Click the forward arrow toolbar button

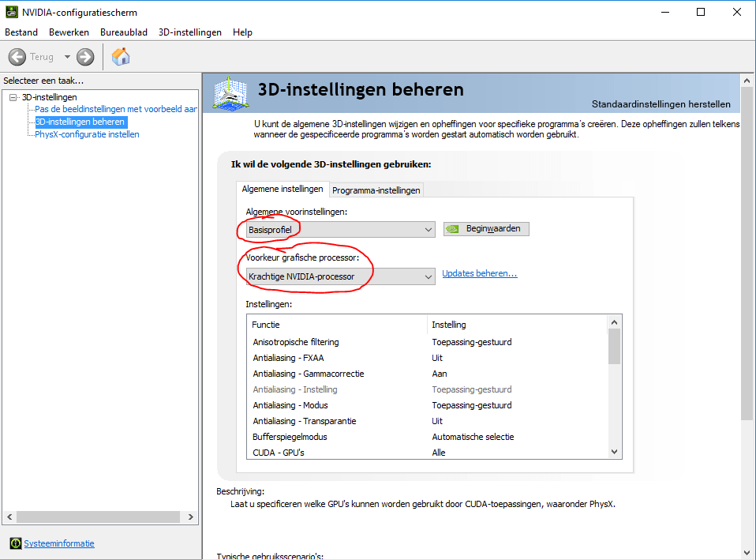pyautogui.click(x=85, y=57)
